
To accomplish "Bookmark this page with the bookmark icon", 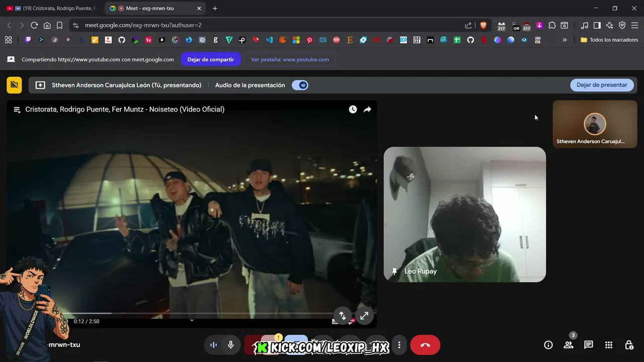I will [x=59, y=25].
